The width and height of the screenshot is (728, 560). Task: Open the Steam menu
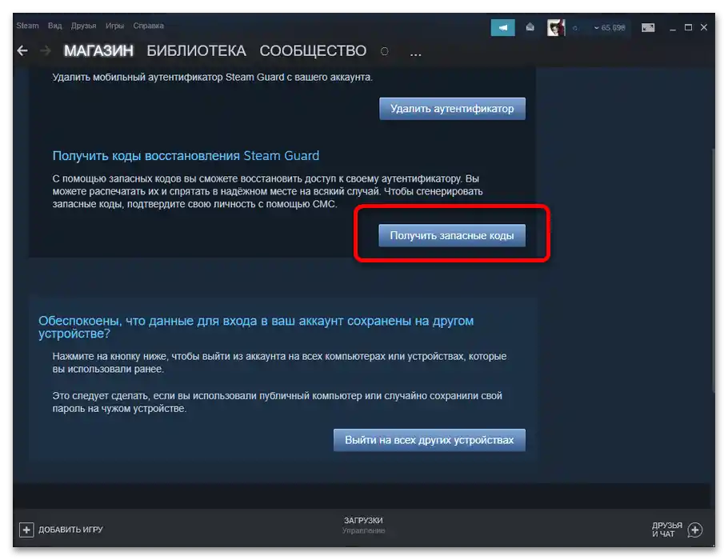click(27, 26)
